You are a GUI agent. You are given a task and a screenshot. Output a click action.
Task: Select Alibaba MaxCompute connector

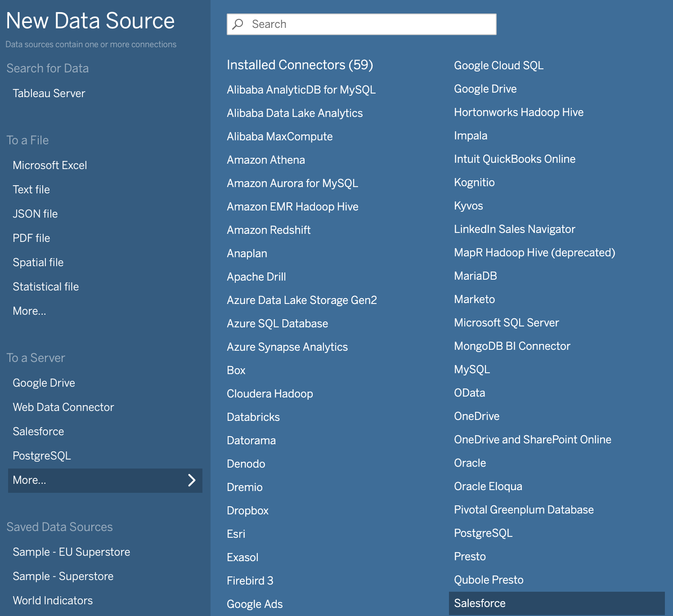279,137
